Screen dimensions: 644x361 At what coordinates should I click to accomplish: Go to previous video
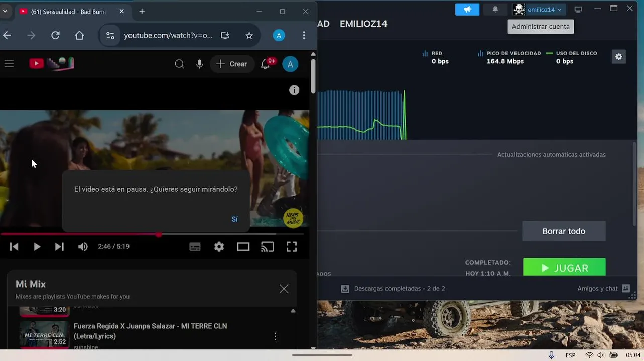[14, 246]
